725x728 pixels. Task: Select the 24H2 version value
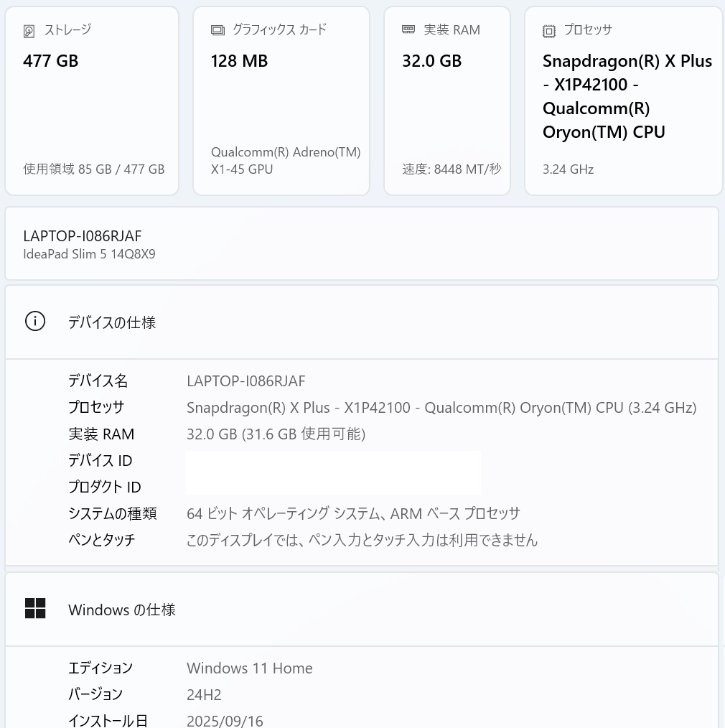204,694
